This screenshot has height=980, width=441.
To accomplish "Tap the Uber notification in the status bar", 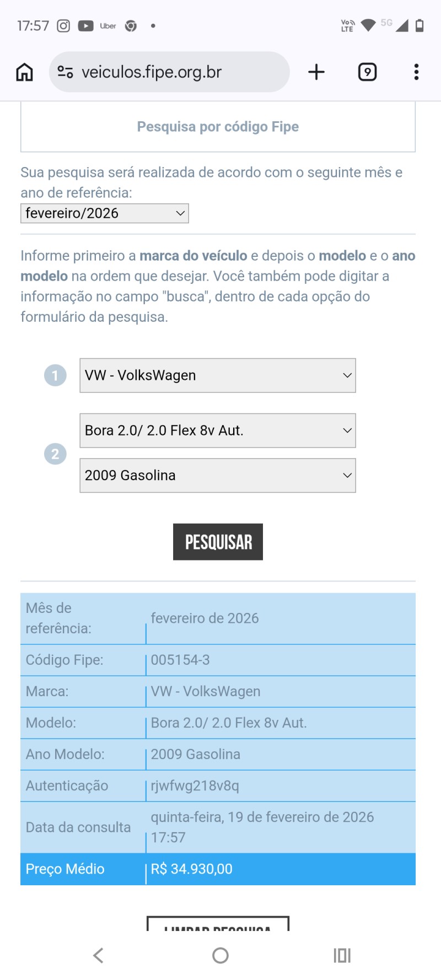I will click(x=108, y=25).
